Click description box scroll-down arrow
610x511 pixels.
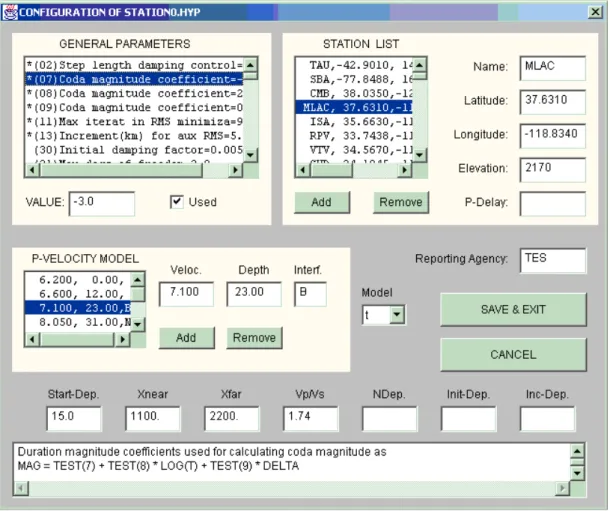pos(577,473)
